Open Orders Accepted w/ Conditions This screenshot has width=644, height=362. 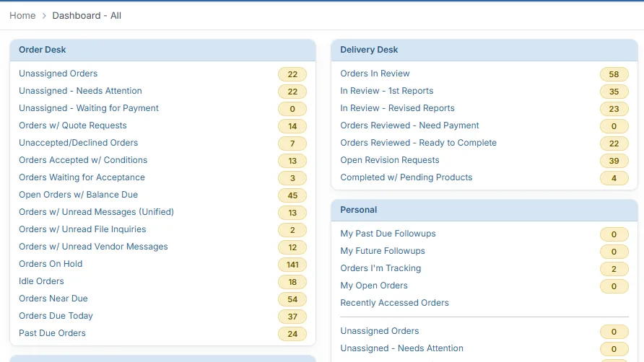pyautogui.click(x=83, y=159)
